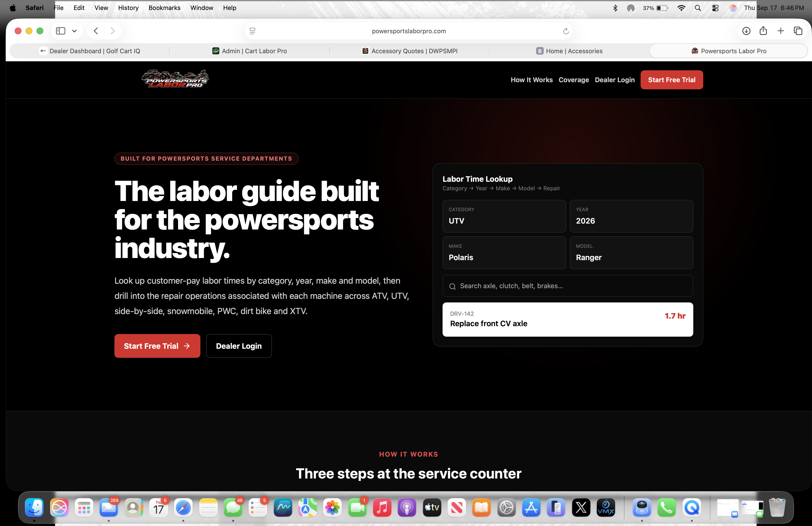Image resolution: width=812 pixels, height=526 pixels.
Task: Click the 1.7 hr labor time value
Action: tap(675, 316)
